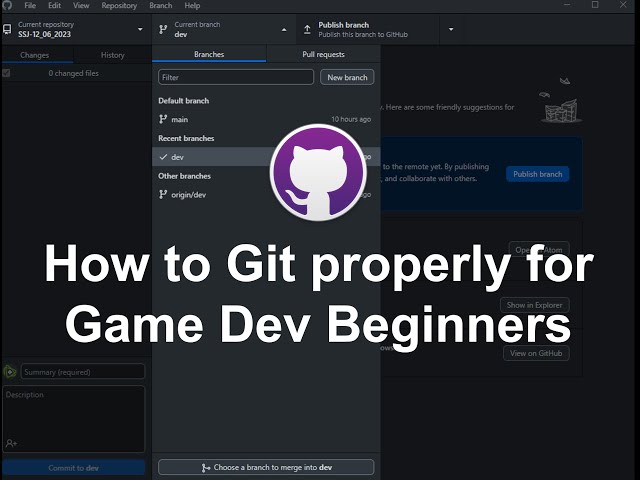This screenshot has width=640, height=480.
Task: Collapse the Current branch dropdown
Action: 224,29
